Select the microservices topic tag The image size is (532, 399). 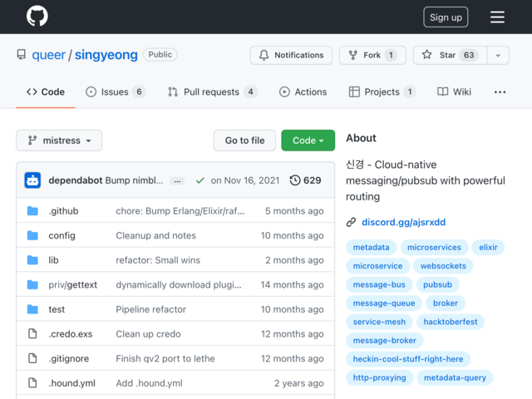coord(434,248)
